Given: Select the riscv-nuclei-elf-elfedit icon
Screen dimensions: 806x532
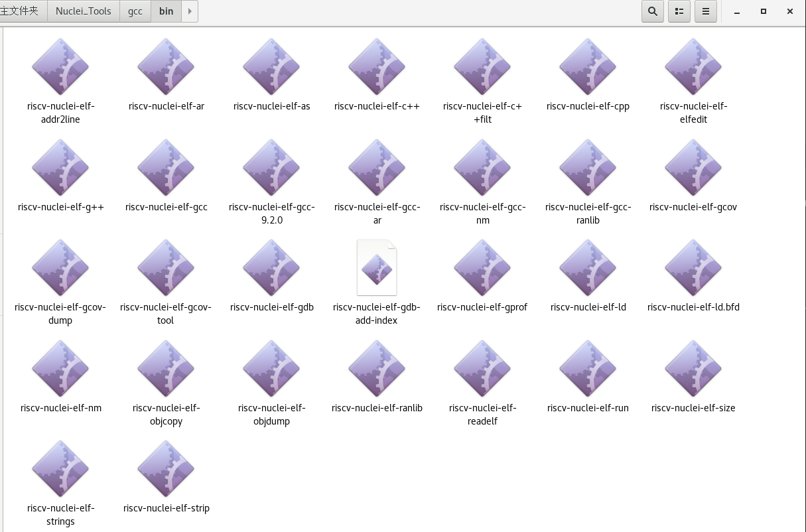Looking at the screenshot, I should (x=693, y=67).
